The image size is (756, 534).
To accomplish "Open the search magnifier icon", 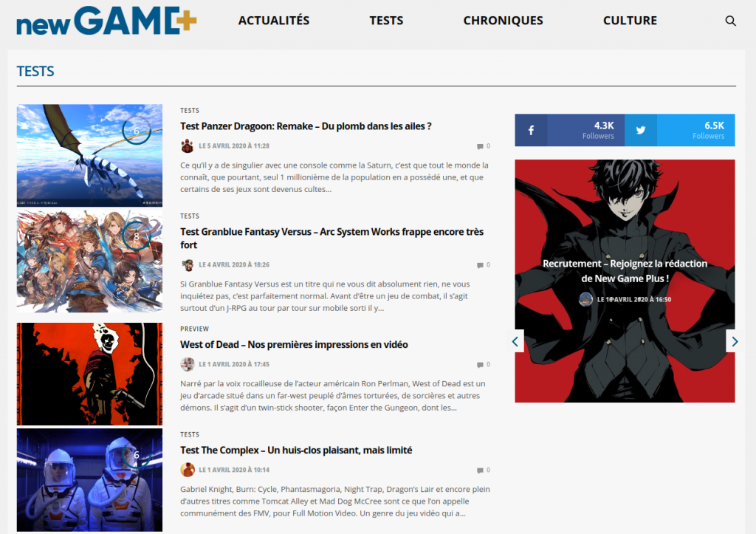I will 731,21.
